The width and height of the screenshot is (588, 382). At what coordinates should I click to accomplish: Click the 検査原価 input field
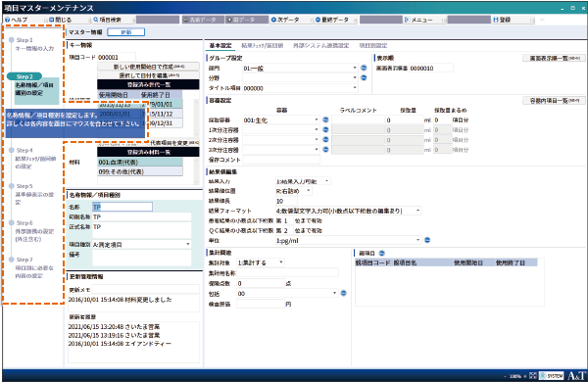point(261,304)
